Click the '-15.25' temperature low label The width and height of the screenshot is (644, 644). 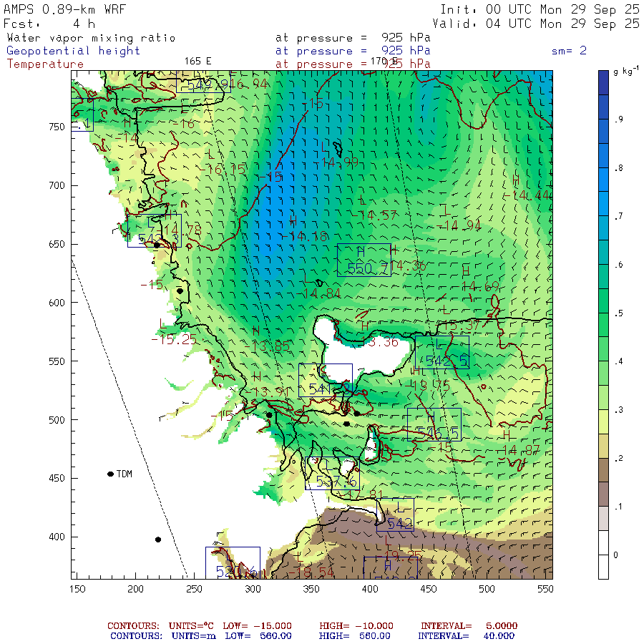point(174,340)
